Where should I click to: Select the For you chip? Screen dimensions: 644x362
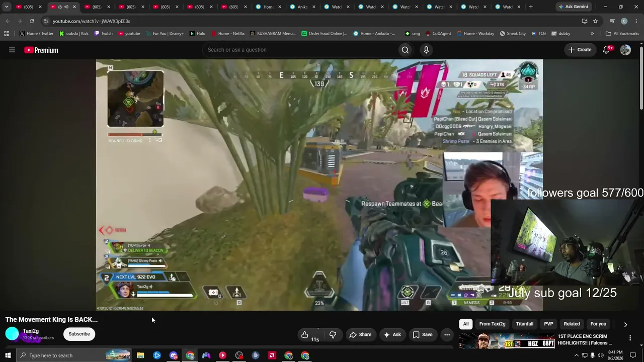[x=598, y=324]
